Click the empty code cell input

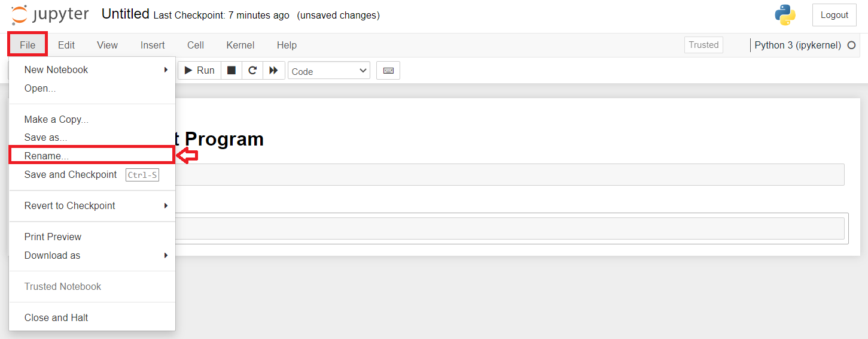[508, 228]
